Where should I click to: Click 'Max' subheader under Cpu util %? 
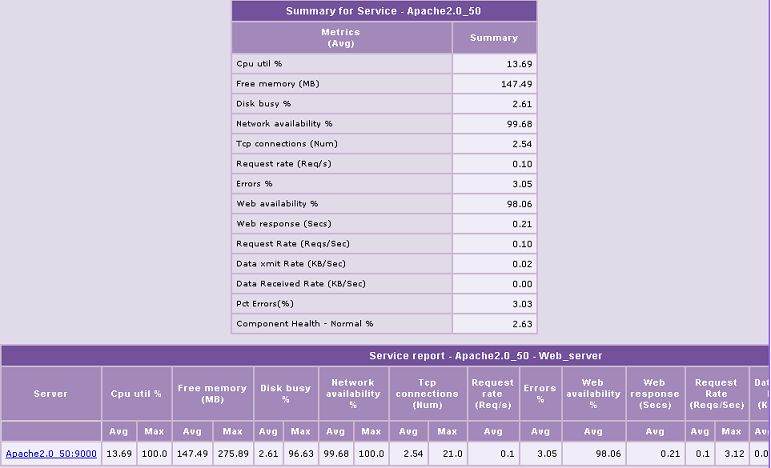(154, 431)
